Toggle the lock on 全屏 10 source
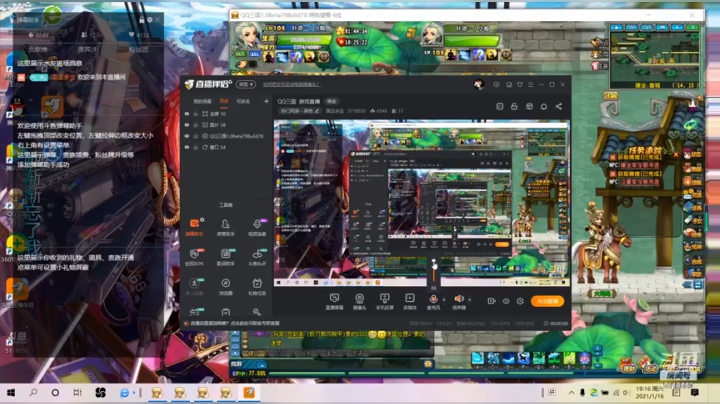Viewport: 720px width, 404px height. pos(196,114)
